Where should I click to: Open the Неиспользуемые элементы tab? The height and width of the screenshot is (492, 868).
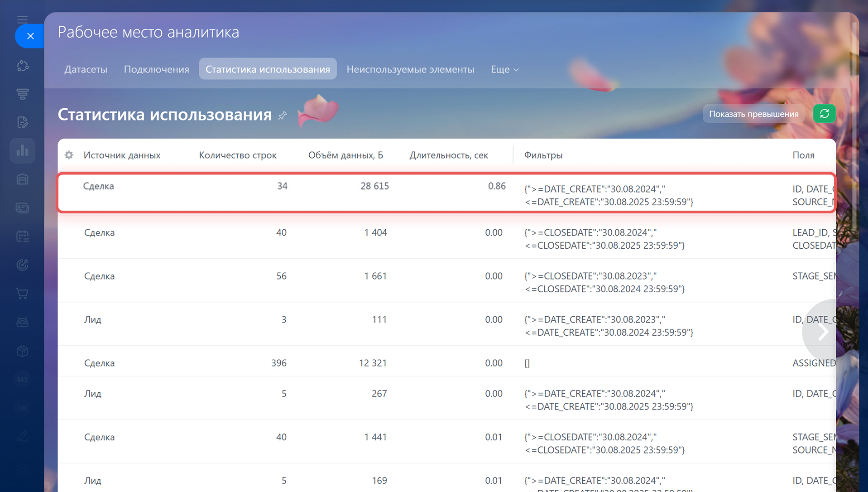(x=410, y=69)
